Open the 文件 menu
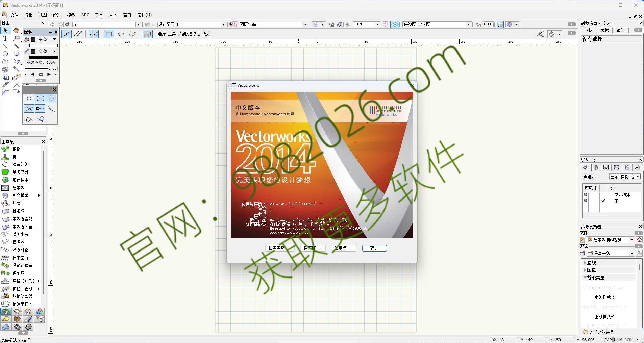Viewport: 644px width, 343px height. (x=14, y=15)
